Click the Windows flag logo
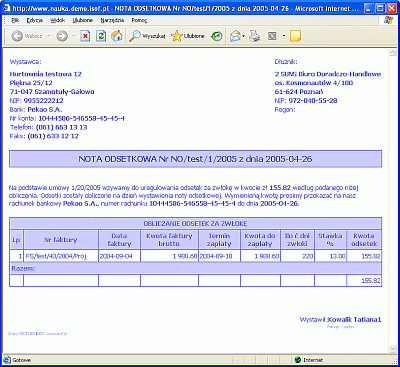400x367 pixels. coord(388,20)
